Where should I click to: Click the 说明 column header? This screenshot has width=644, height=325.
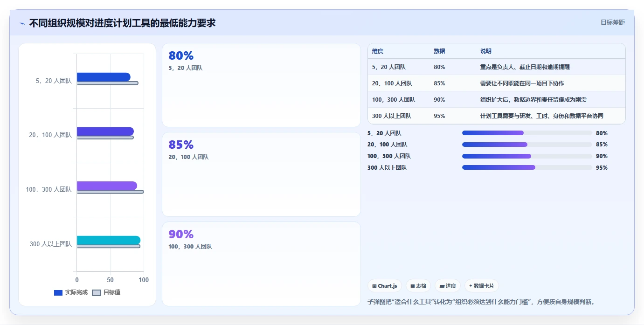(486, 51)
